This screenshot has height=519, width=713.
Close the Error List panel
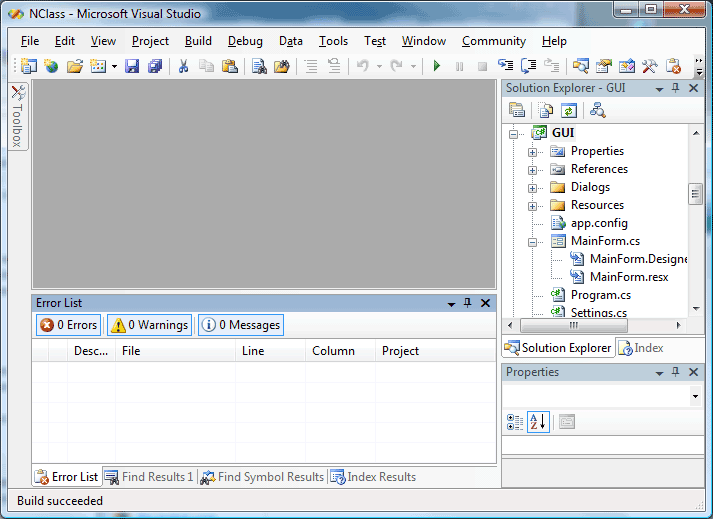pyautogui.click(x=485, y=303)
